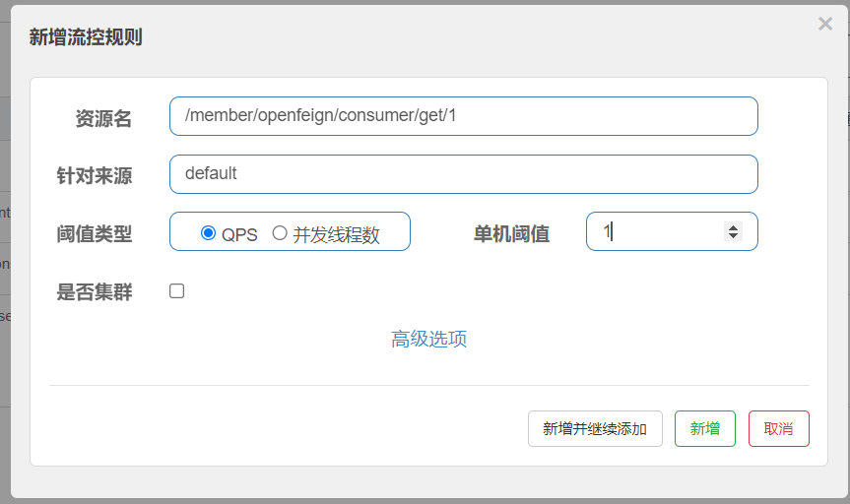Click the 并发线程数 option label text
The image size is (850, 504).
click(x=336, y=234)
